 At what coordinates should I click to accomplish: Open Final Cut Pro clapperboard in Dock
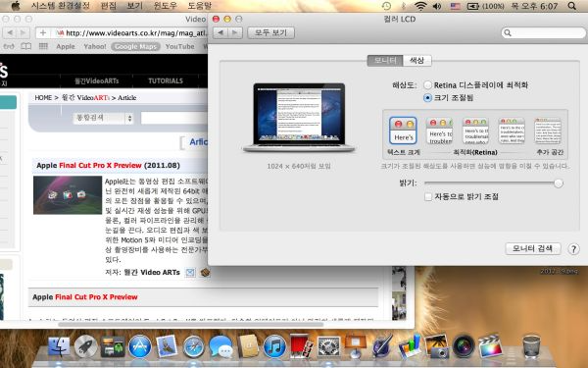click(x=491, y=345)
